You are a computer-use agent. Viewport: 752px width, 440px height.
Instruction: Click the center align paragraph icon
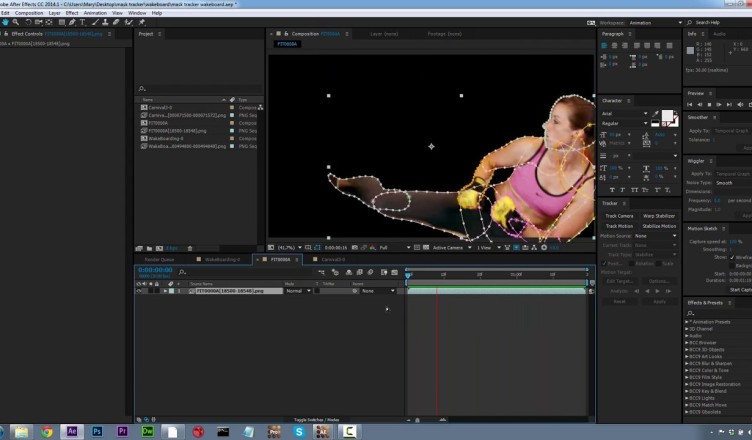614,46
